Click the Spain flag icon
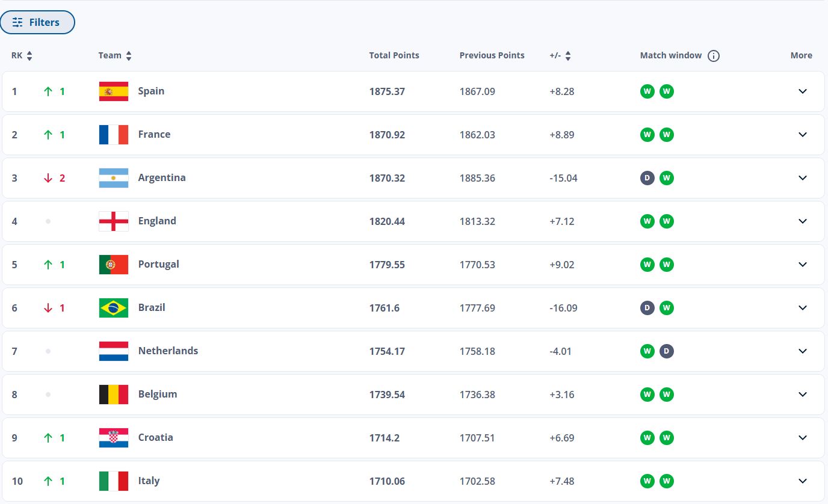Screen dimensions: 828x504 click(114, 91)
